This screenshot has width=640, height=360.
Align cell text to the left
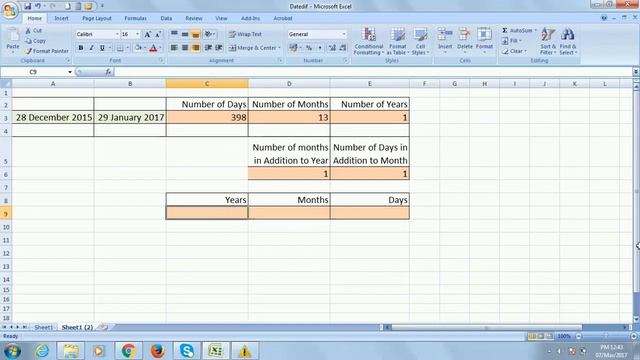tap(174, 48)
